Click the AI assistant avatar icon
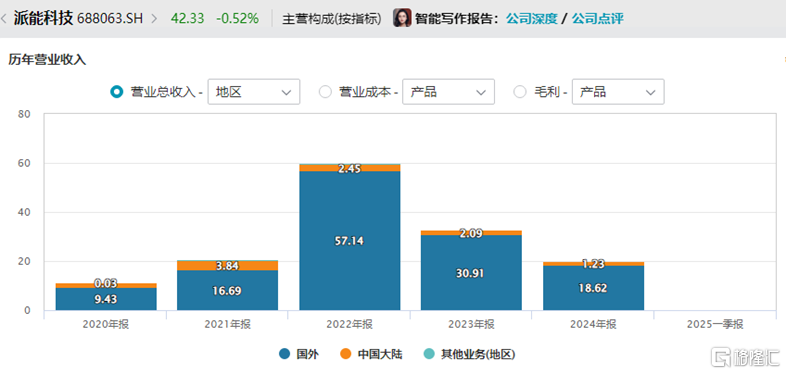 pos(402,19)
